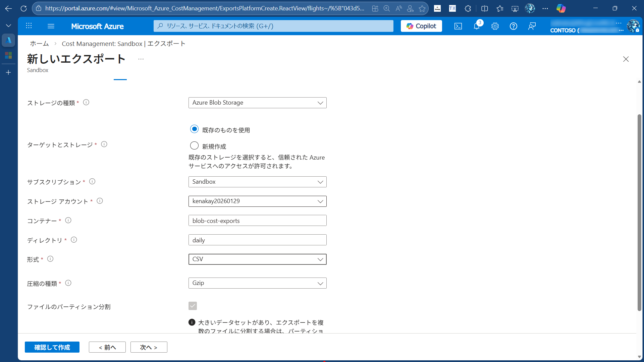Select the 既存のものを使用 radio button
The width and height of the screenshot is (644, 362).
(x=194, y=129)
